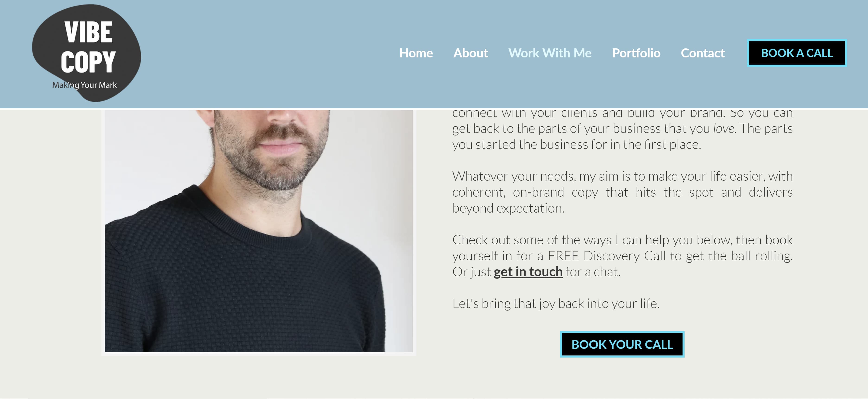Open the Contact page from the navigation
Image resolution: width=868 pixels, height=399 pixels.
click(x=702, y=53)
